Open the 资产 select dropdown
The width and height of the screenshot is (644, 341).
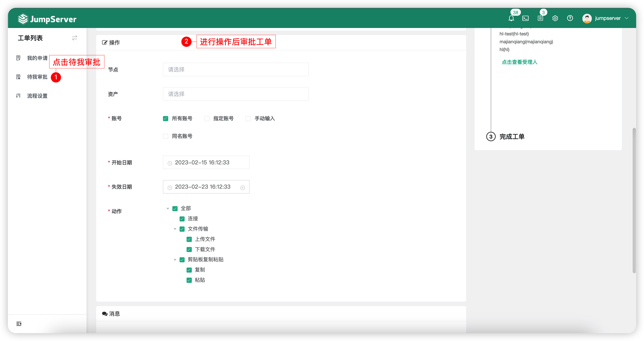pos(235,94)
